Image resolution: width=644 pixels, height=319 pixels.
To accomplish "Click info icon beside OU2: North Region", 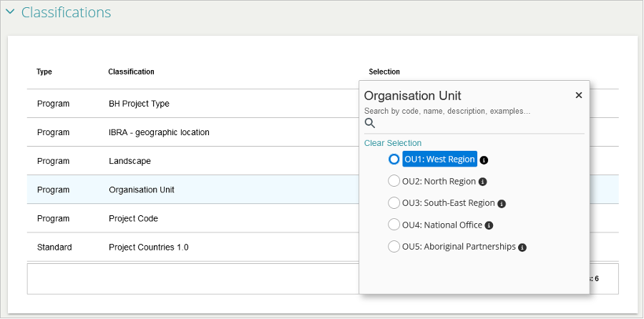I will click(482, 182).
